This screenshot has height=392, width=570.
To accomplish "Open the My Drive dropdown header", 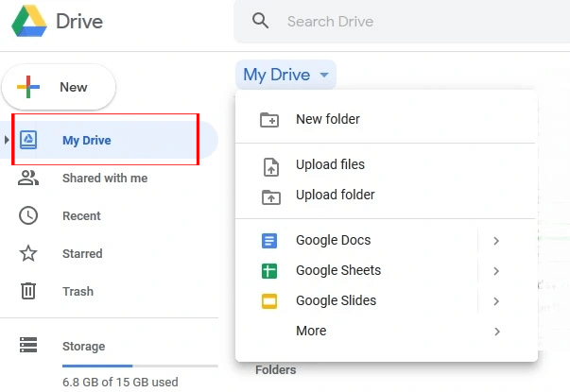I will click(285, 75).
